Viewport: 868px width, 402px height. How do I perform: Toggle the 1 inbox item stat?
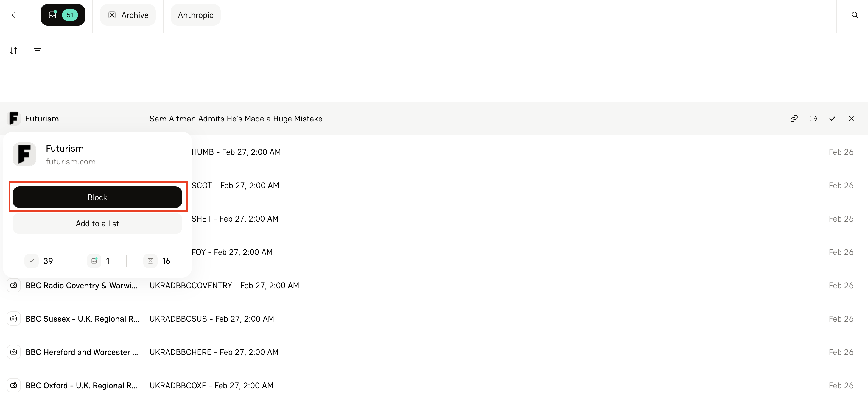coord(101,261)
